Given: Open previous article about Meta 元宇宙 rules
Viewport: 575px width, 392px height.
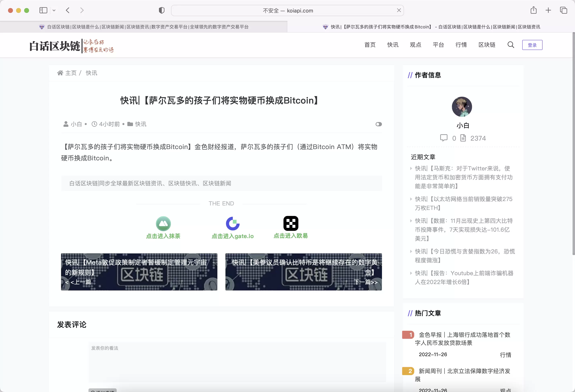Looking at the screenshot, I should tap(139, 272).
